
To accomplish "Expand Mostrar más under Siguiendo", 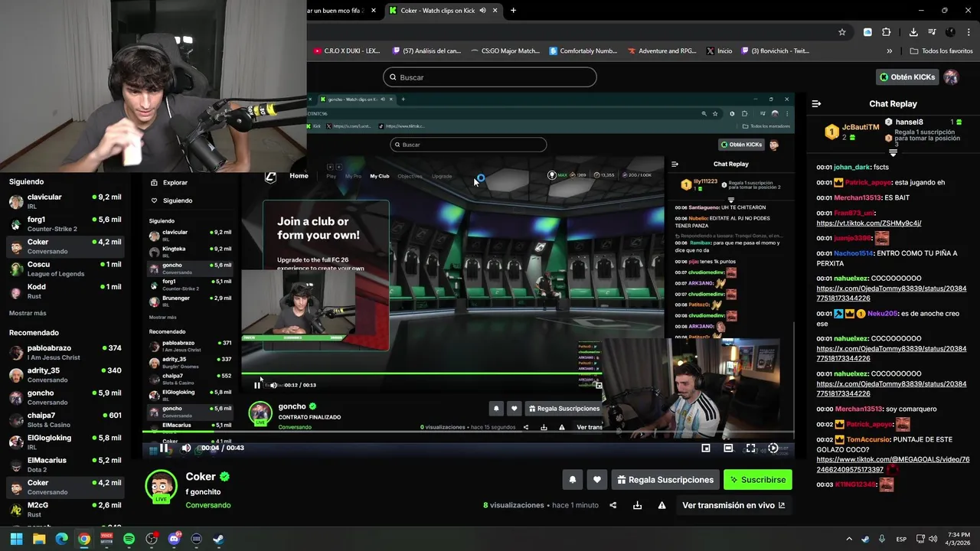I will [28, 313].
